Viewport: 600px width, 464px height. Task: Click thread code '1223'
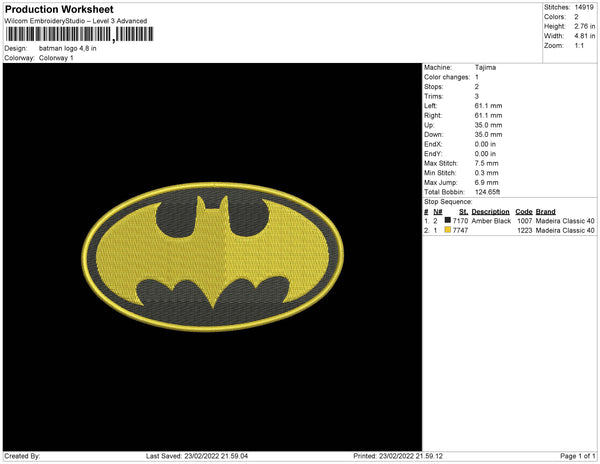coord(525,230)
